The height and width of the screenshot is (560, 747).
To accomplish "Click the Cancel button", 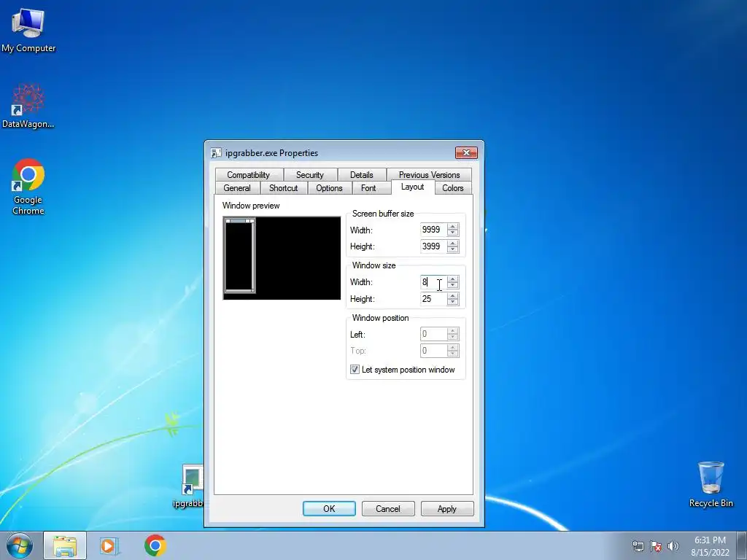I will (388, 508).
